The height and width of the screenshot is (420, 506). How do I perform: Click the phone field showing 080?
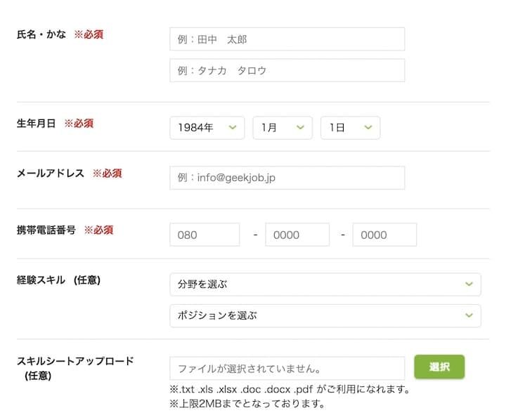[x=205, y=235]
